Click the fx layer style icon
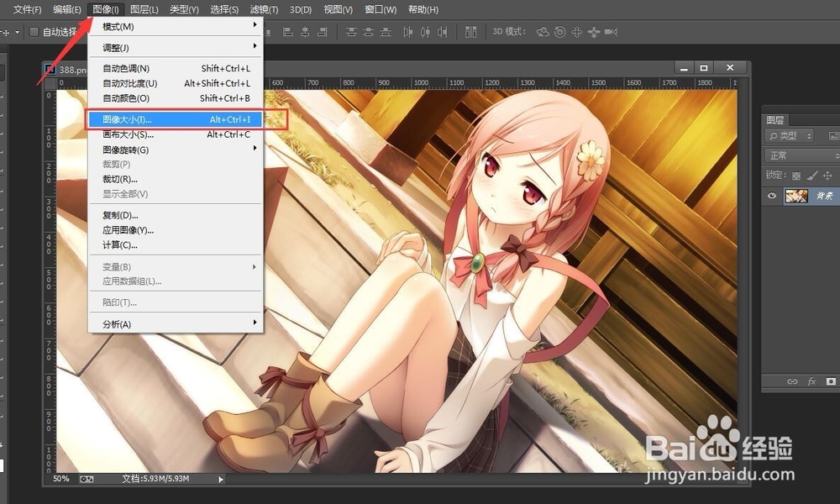The width and height of the screenshot is (840, 504). [811, 381]
